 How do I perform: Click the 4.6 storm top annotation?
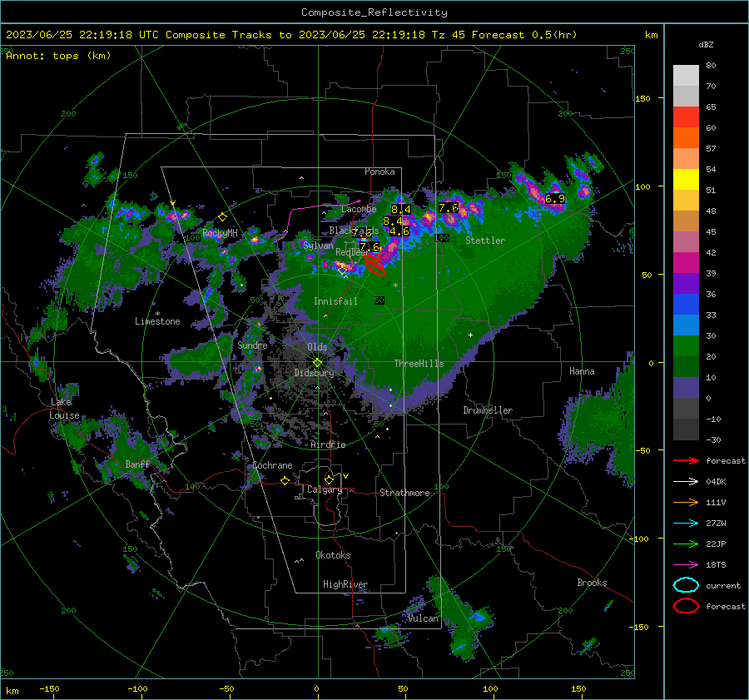click(x=399, y=231)
